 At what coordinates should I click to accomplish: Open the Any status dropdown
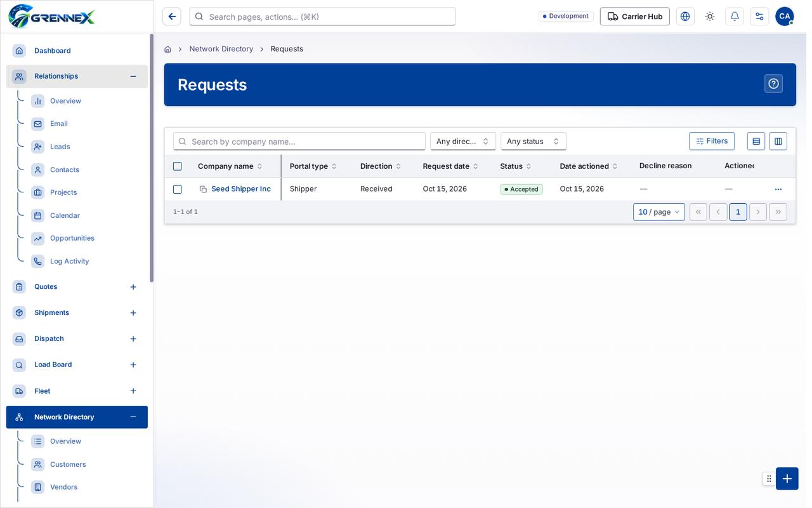(x=534, y=141)
